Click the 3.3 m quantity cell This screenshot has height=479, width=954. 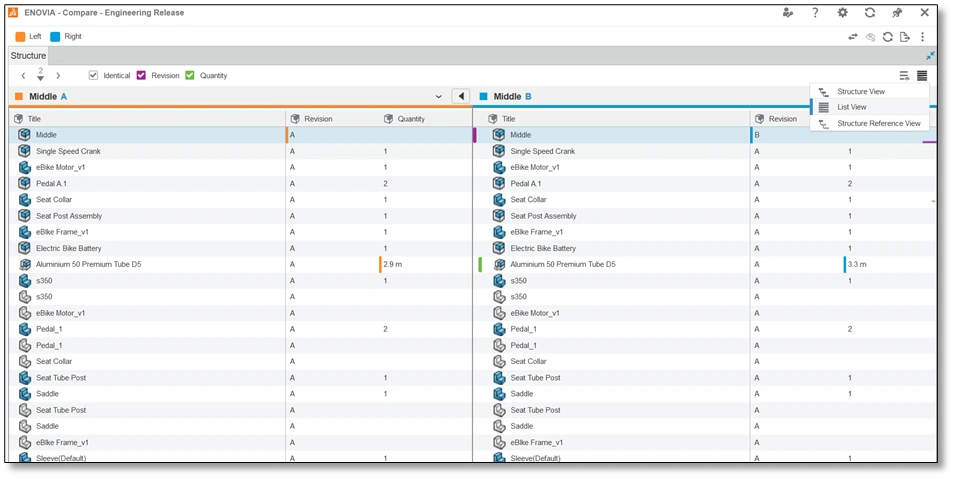(x=857, y=264)
